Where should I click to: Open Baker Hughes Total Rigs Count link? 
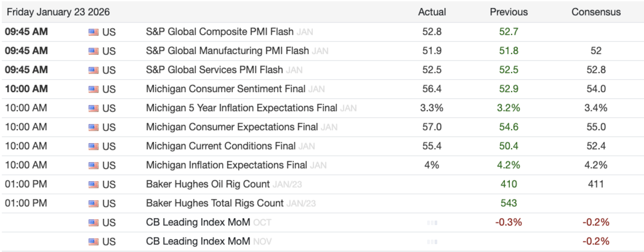tap(215, 203)
